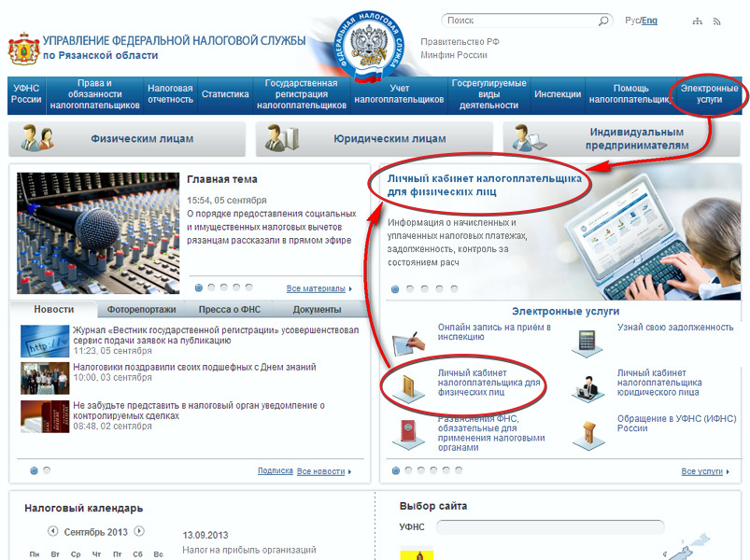Select third dot in Электронные услуги pager
This screenshot has width=750, height=560.
[x=420, y=470]
